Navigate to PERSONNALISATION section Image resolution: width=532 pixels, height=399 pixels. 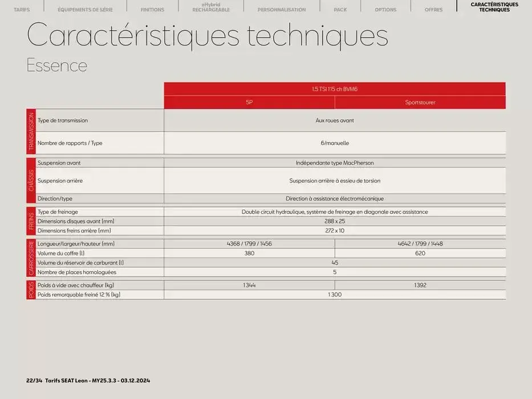(x=282, y=9)
